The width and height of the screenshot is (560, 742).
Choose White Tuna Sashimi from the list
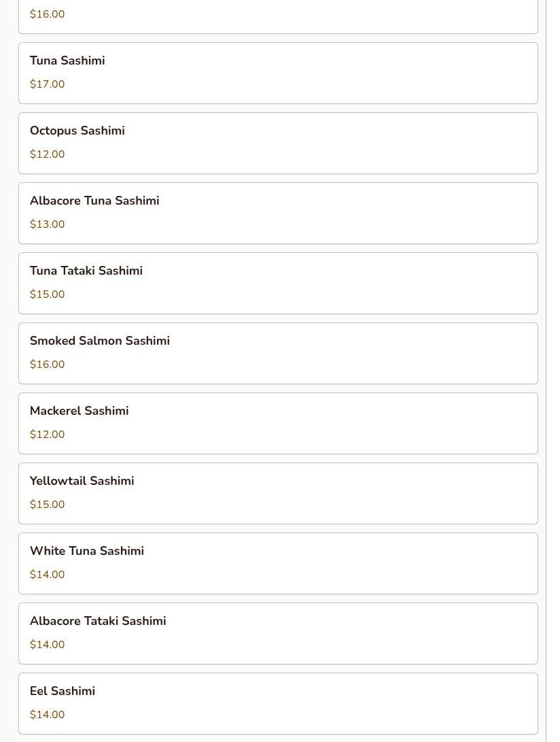(x=278, y=563)
